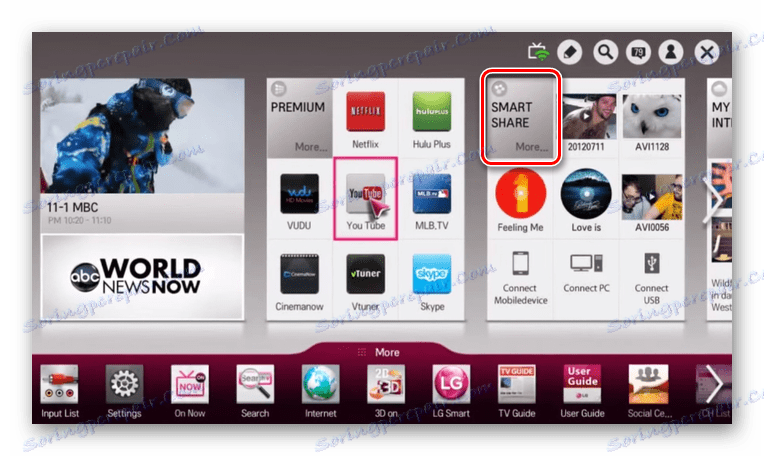Open the On Now app
Screen dimensions: 764x456
190,391
